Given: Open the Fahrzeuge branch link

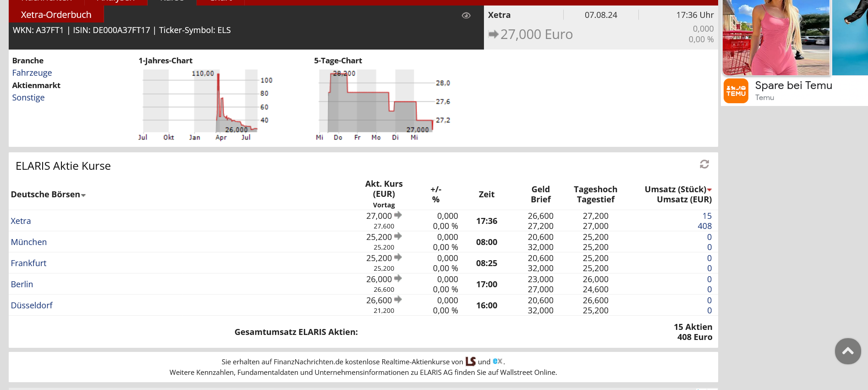Looking at the screenshot, I should tap(32, 73).
